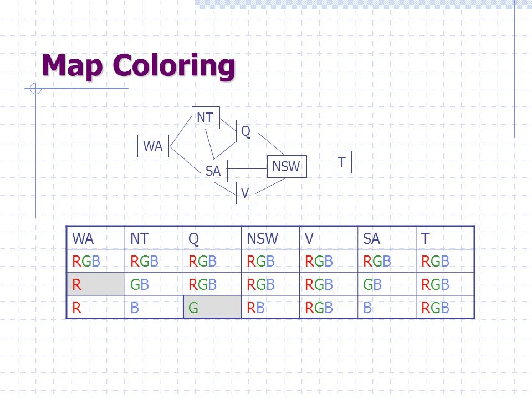Click the SA header cell in the table
Screen dimensions: 532x399
(387, 238)
